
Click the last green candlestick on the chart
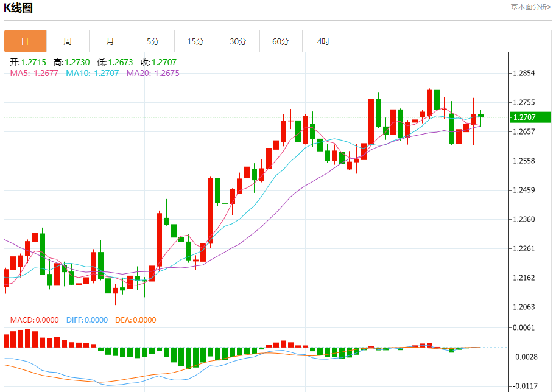point(481,116)
